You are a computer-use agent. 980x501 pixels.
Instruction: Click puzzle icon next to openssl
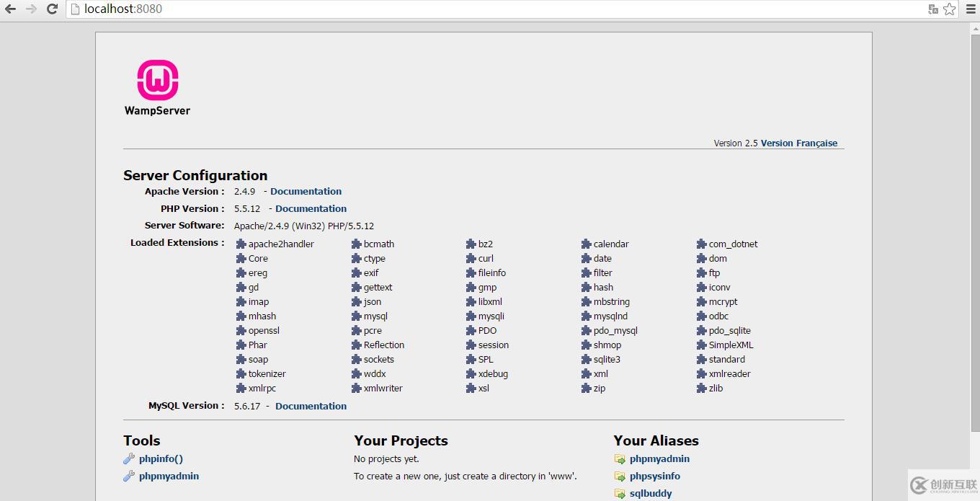(241, 331)
